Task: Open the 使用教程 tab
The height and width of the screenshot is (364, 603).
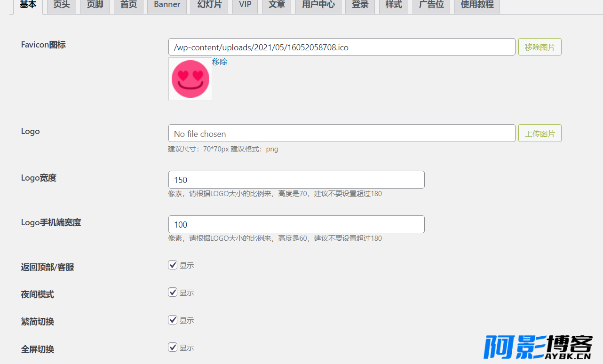Action: point(477,5)
